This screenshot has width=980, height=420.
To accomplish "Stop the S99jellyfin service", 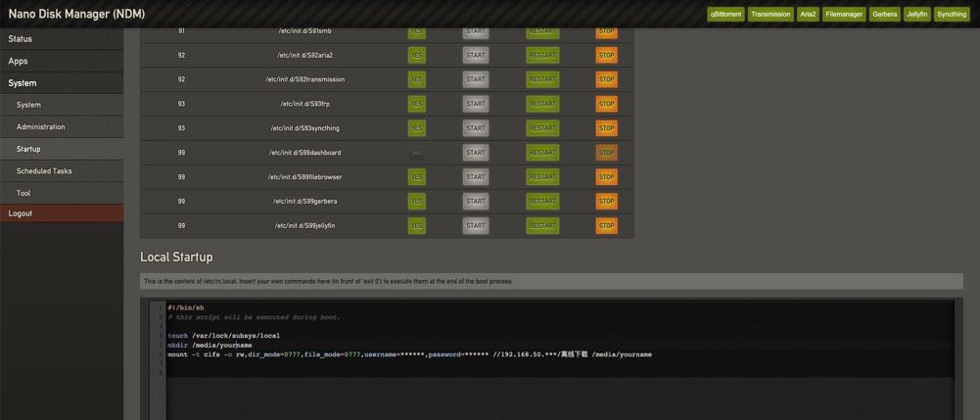I will [x=606, y=225].
